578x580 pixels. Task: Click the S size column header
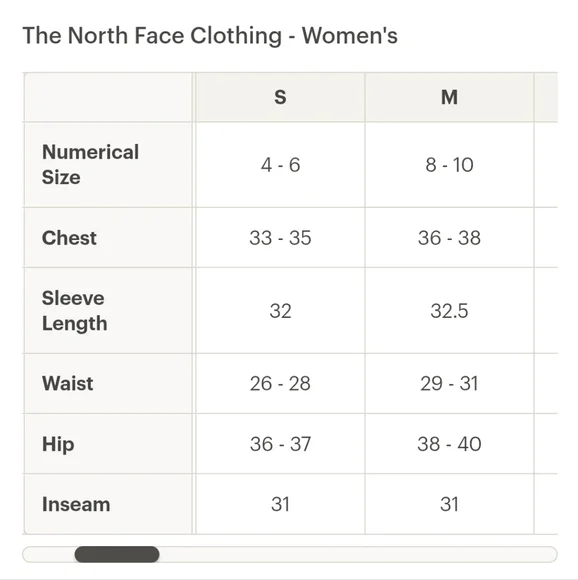click(x=280, y=97)
